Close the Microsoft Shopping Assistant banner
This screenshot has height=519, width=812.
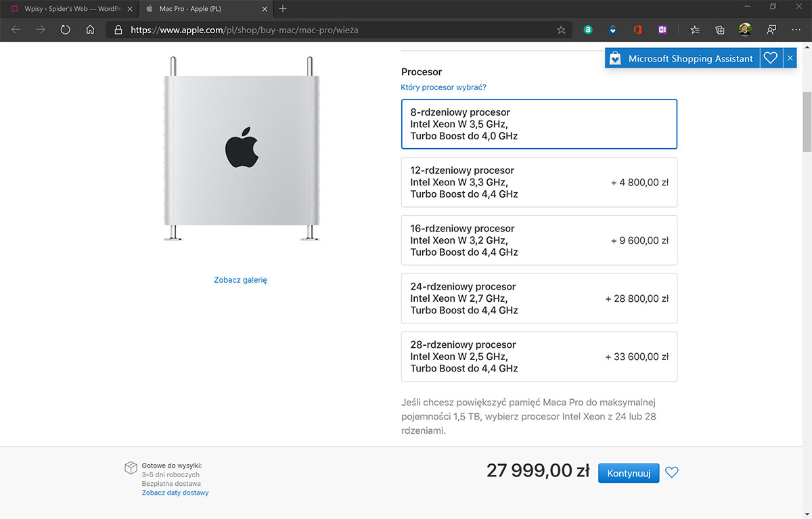coord(790,58)
